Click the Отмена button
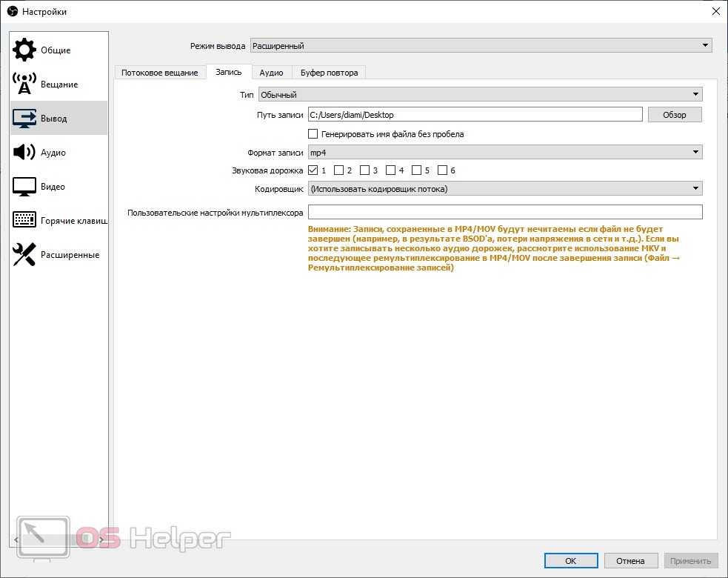728x578 pixels. coord(630,561)
